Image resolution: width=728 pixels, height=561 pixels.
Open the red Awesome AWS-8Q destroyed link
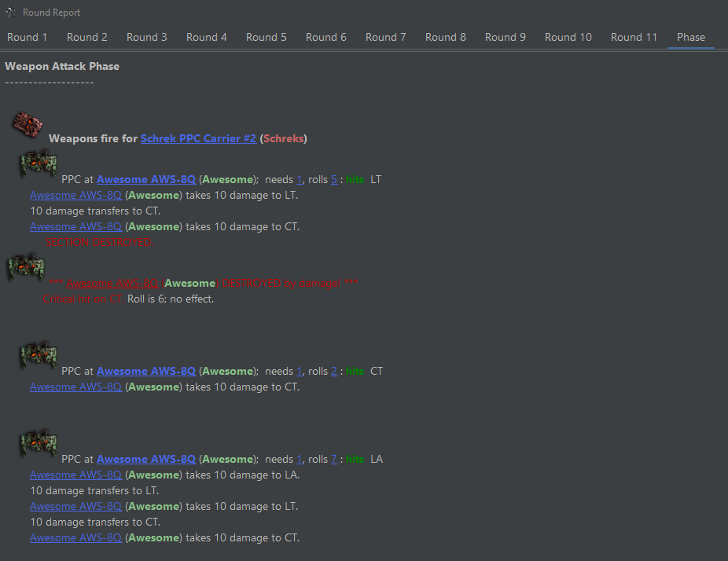(x=112, y=283)
